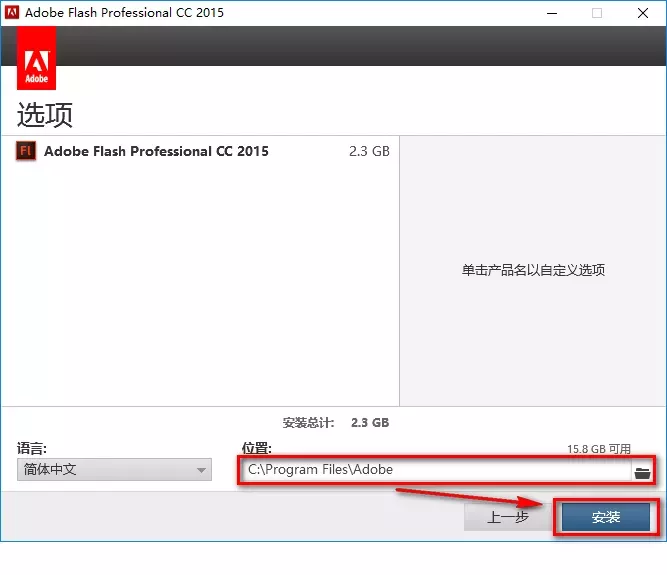The width and height of the screenshot is (667, 575).
Task: Close the Adobe Flash installer window
Action: 643,13
